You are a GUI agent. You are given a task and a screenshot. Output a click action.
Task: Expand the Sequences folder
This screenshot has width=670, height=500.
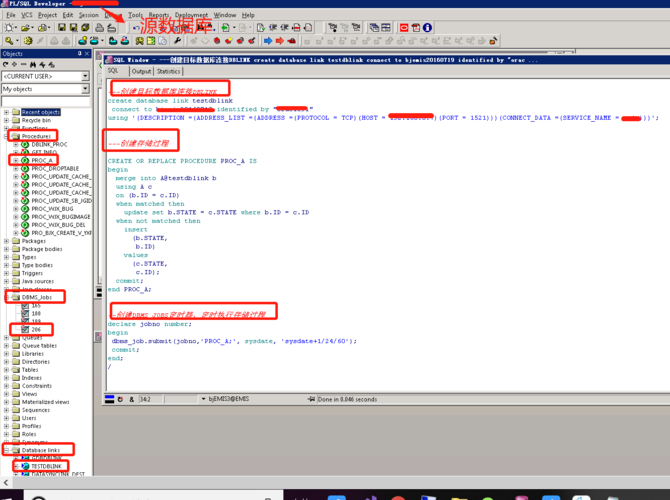click(6, 410)
